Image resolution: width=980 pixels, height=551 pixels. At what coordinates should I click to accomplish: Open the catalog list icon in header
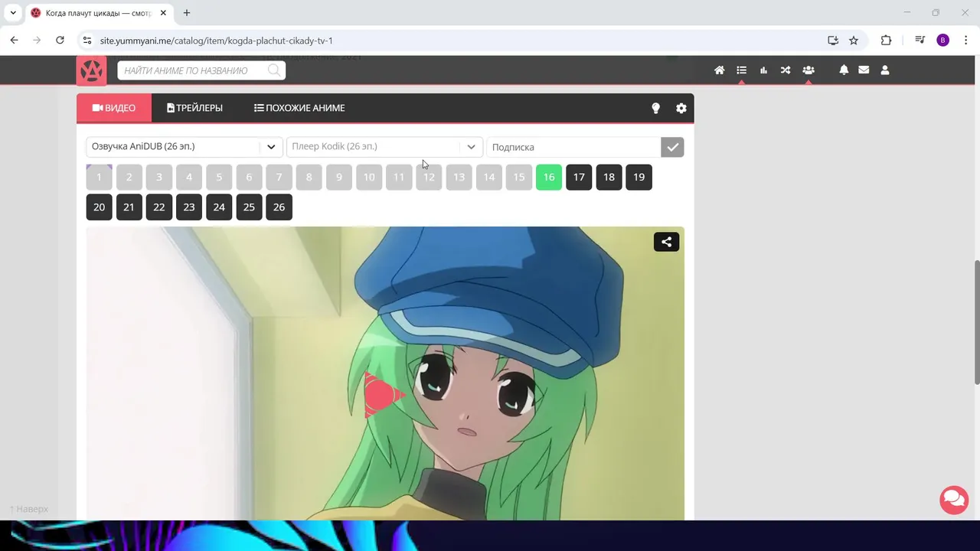coord(741,70)
